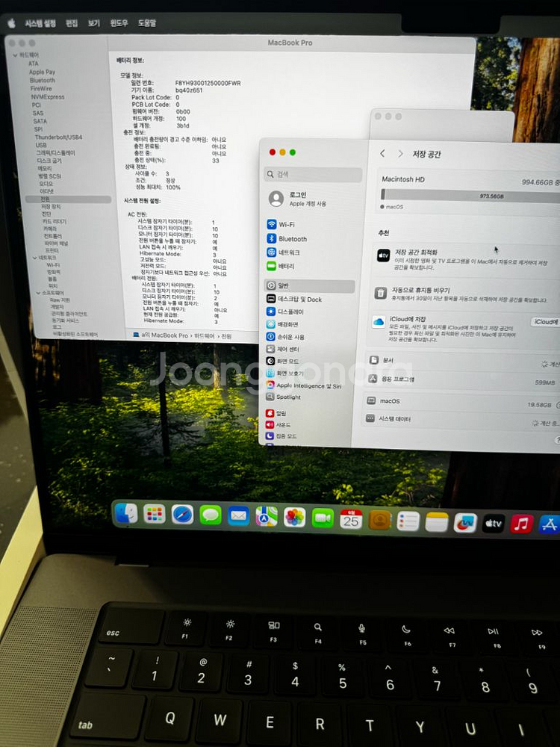The image size is (560, 747).
Task: Launch FaceTime from the Dock
Action: pyautogui.click(x=323, y=518)
